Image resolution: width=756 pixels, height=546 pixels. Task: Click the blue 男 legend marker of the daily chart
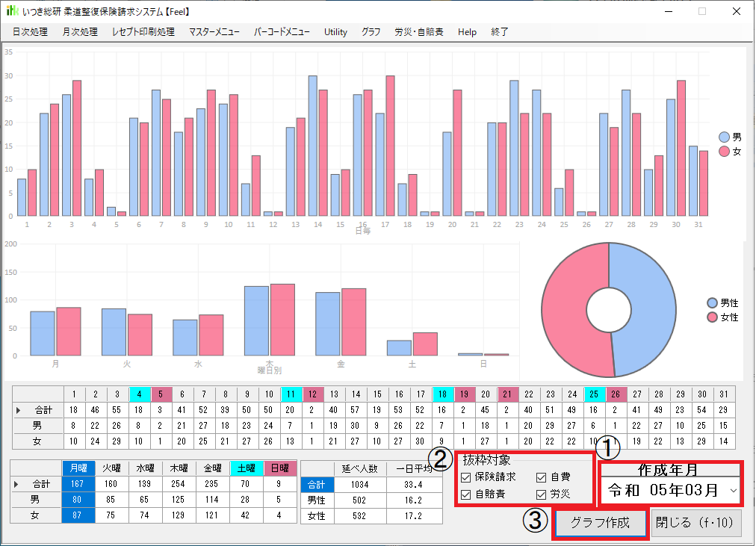click(724, 137)
